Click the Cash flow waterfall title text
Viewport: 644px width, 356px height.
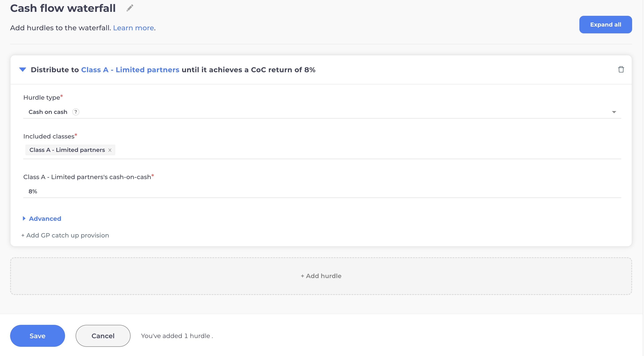(63, 8)
